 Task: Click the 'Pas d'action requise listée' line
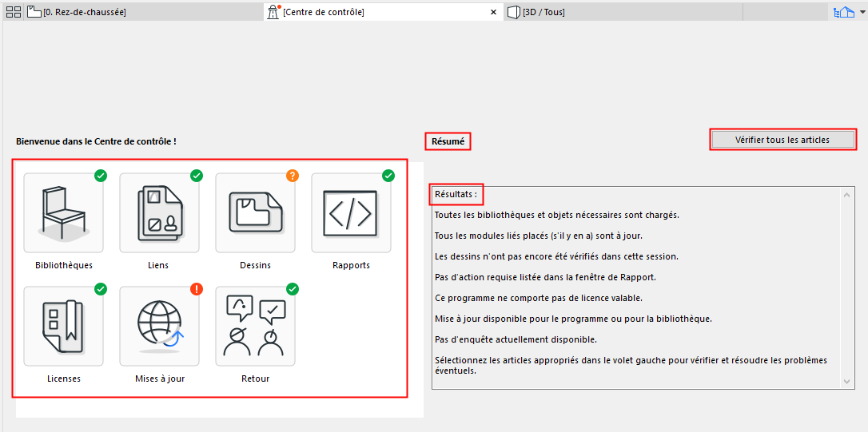tap(543, 277)
